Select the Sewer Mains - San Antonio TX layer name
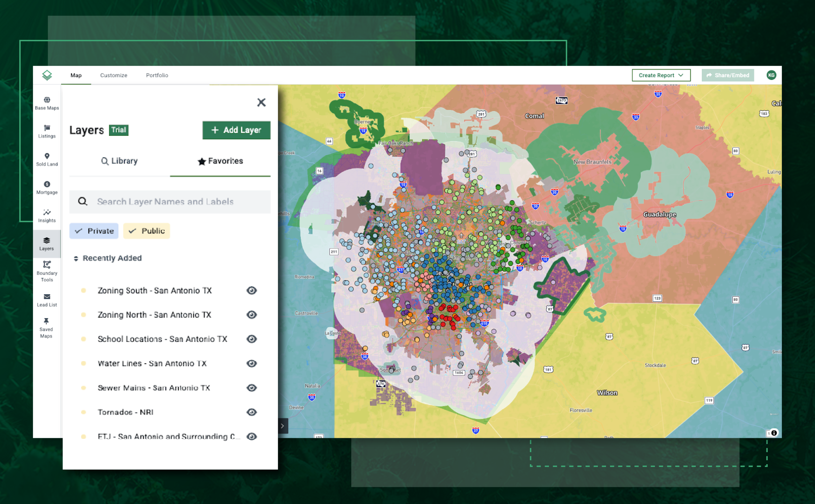The image size is (815, 504). click(x=154, y=388)
